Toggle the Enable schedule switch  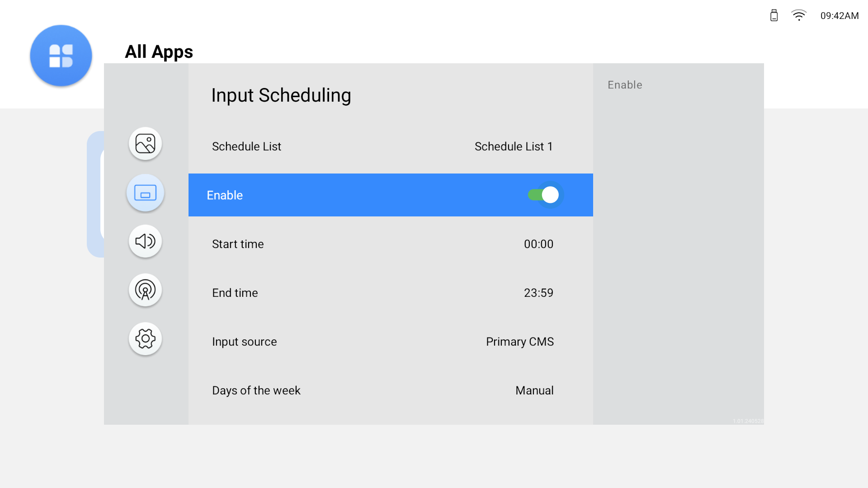pos(544,195)
